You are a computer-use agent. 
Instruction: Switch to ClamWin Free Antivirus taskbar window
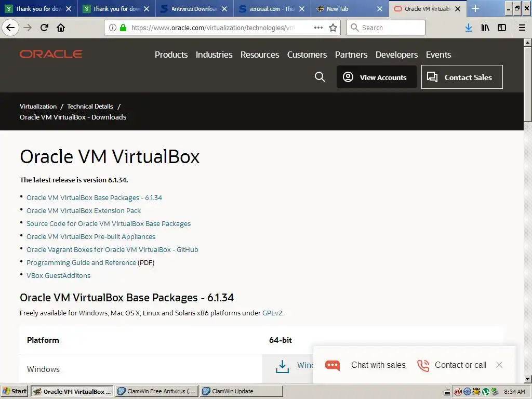[x=157, y=391]
